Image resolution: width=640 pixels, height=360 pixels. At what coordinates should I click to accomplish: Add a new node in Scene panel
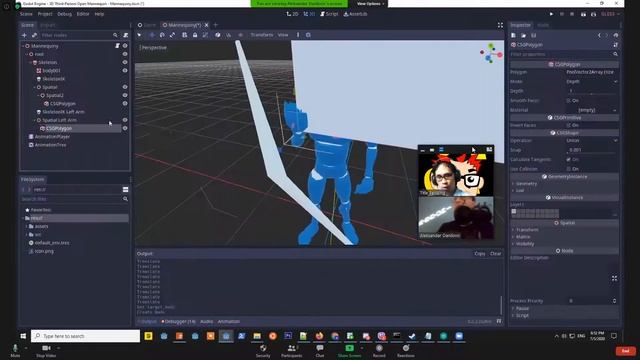pyautogui.click(x=24, y=35)
